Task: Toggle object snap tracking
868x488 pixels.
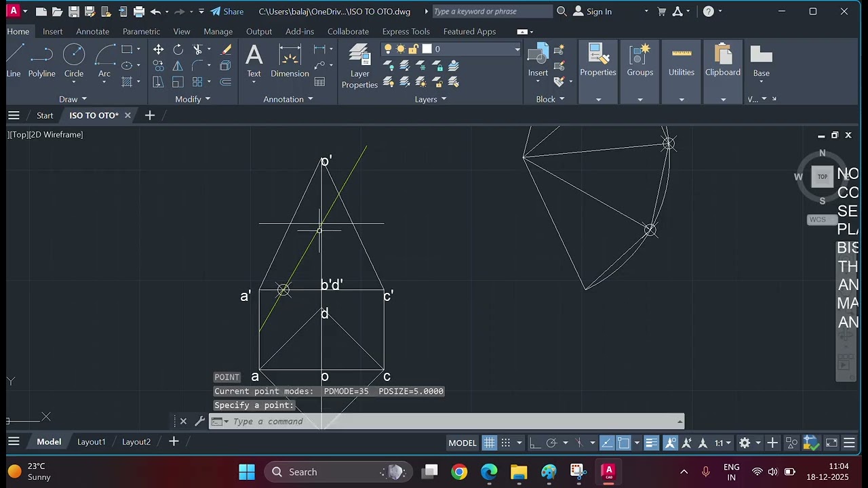Action: pyautogui.click(x=607, y=443)
